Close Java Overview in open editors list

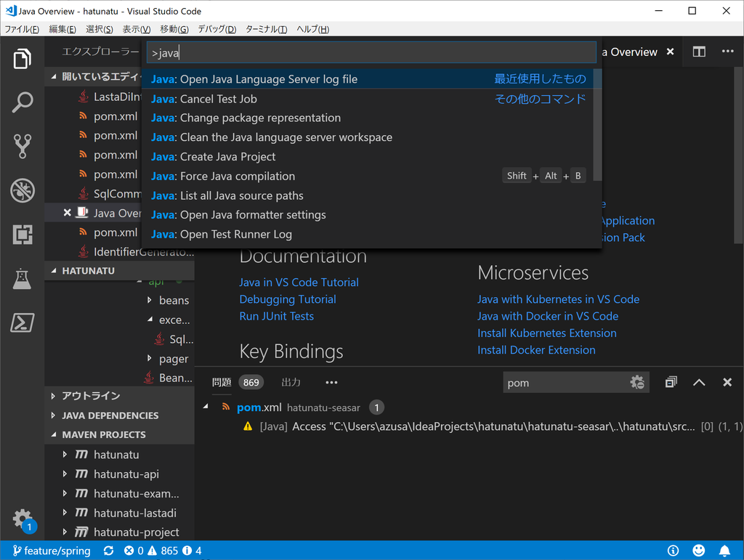pos(67,213)
